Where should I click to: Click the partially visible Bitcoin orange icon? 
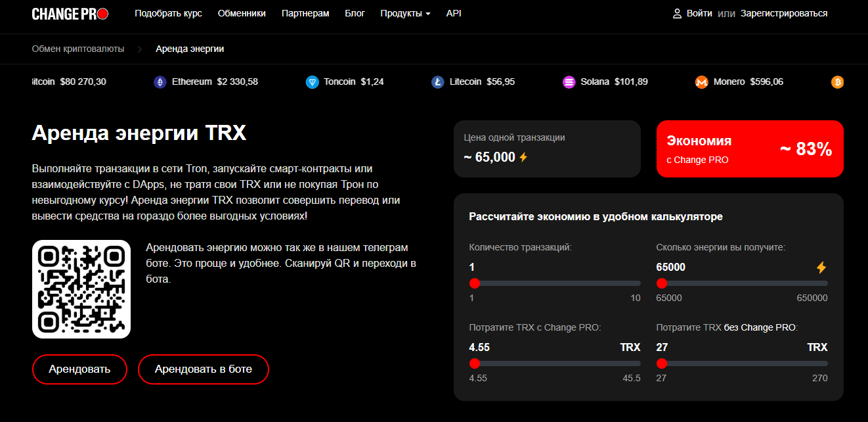click(x=837, y=82)
